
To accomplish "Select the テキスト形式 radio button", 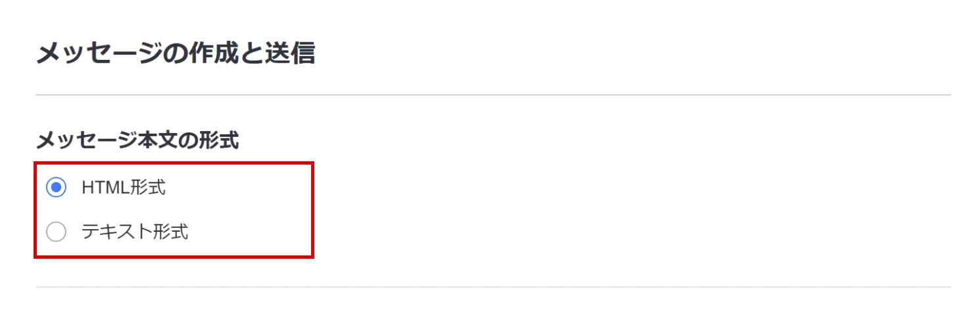I will click(57, 232).
